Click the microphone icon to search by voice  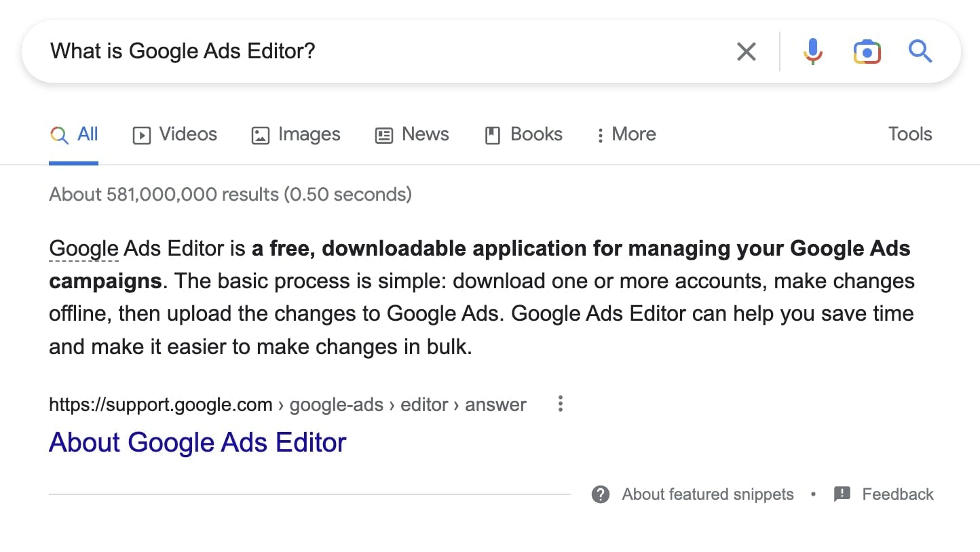pyautogui.click(x=812, y=51)
